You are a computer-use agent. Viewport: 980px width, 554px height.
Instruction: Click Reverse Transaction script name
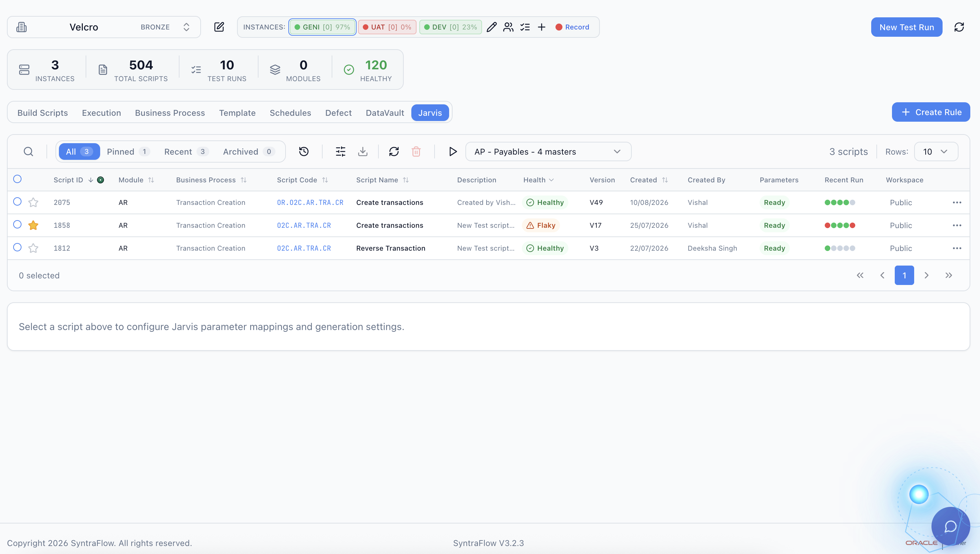[391, 248]
